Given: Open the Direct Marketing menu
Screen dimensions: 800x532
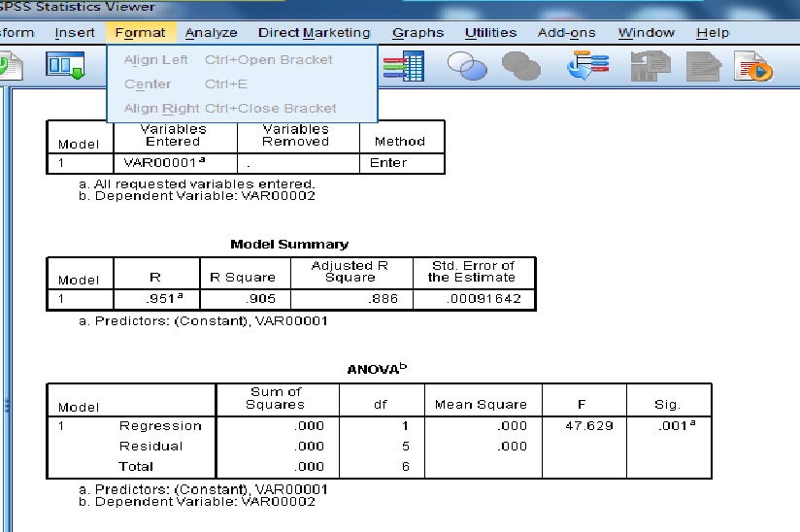Looking at the screenshot, I should tap(315, 33).
